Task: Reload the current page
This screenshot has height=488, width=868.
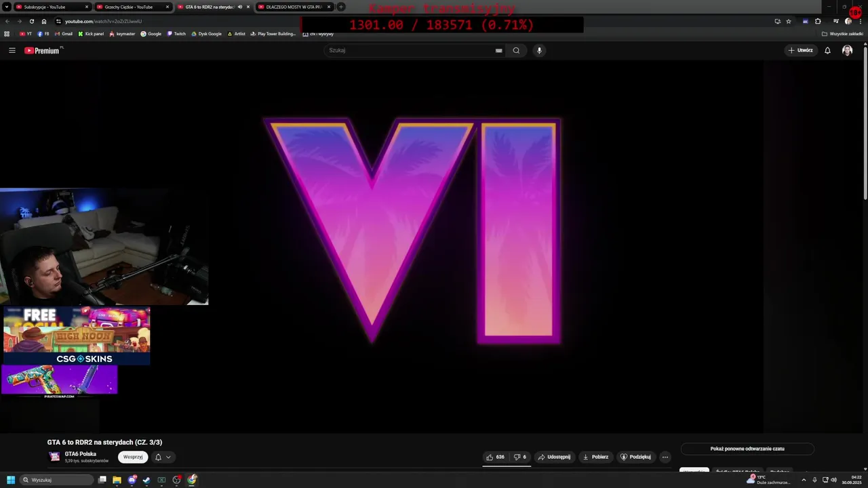Action: pos(31,21)
